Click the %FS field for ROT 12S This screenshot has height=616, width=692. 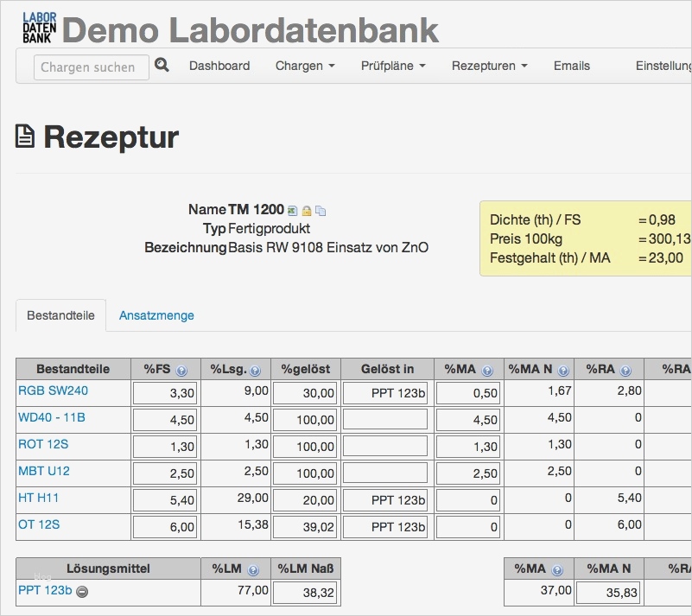point(165,447)
